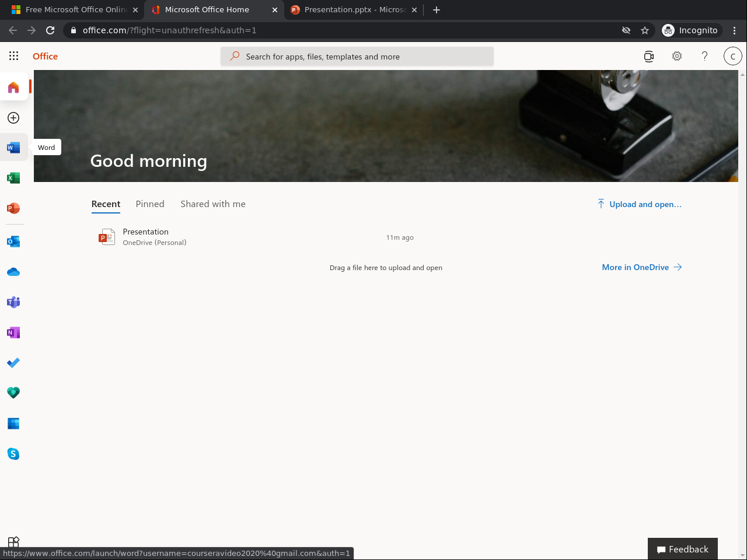
Task: Open Family Safety heart icon
Action: [13, 393]
